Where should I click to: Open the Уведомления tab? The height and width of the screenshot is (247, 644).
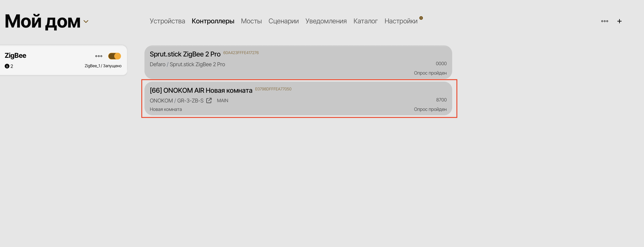point(326,21)
